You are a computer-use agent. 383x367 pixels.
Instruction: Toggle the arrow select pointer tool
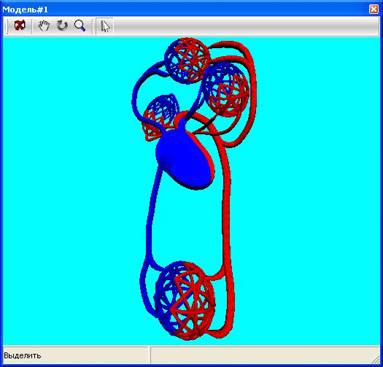click(105, 26)
